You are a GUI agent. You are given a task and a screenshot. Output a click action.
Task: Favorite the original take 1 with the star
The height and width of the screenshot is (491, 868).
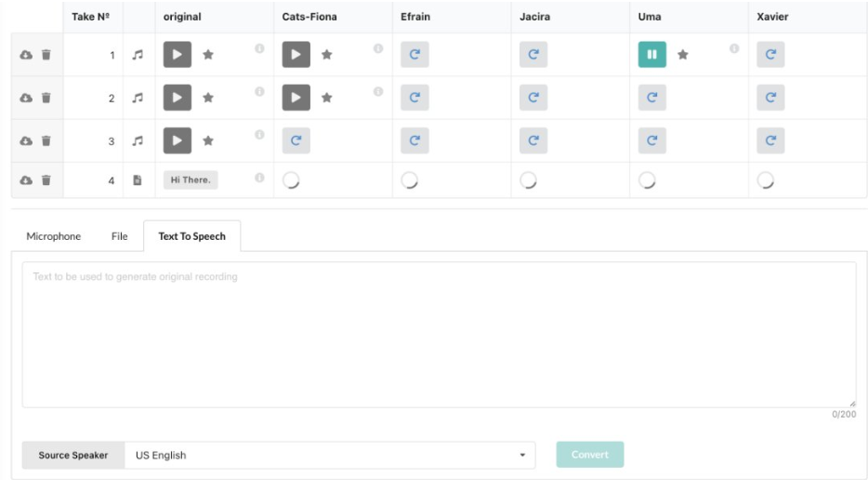(208, 55)
